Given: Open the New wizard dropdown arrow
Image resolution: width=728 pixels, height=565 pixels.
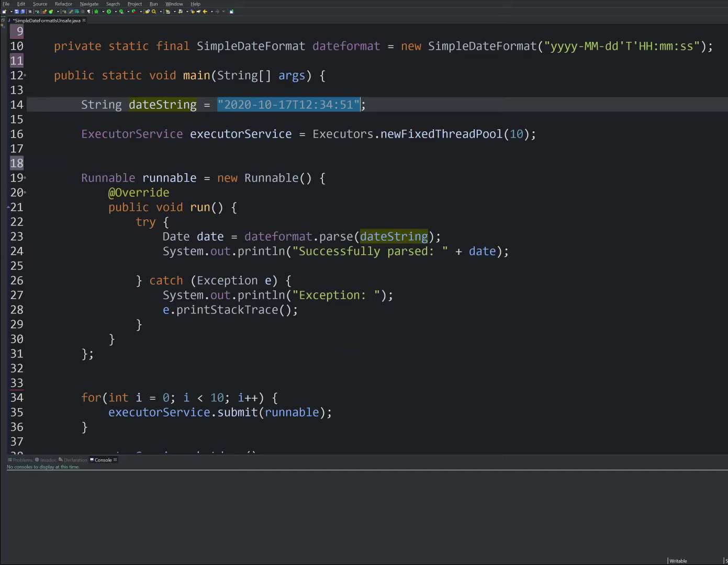Looking at the screenshot, I should point(11,11).
